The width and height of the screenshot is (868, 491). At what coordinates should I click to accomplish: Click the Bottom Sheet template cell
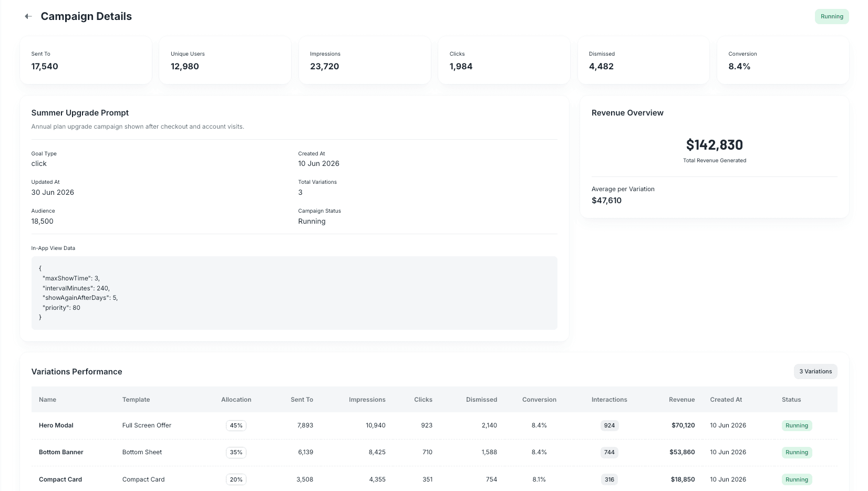[142, 452]
